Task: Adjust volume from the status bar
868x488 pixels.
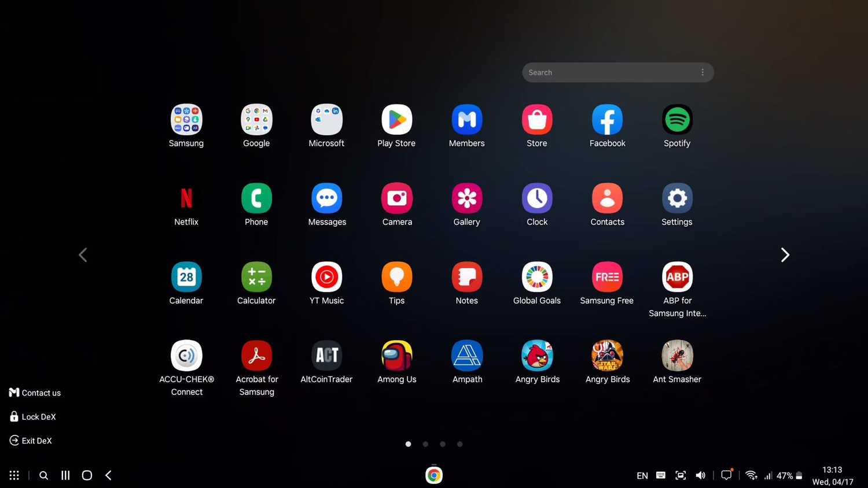Action: 700,475
